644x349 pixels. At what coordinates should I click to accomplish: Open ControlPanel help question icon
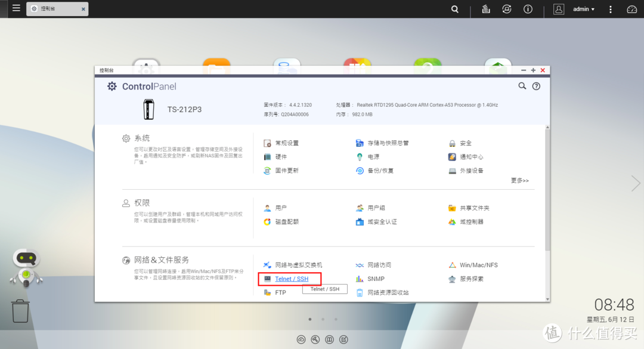click(x=537, y=87)
